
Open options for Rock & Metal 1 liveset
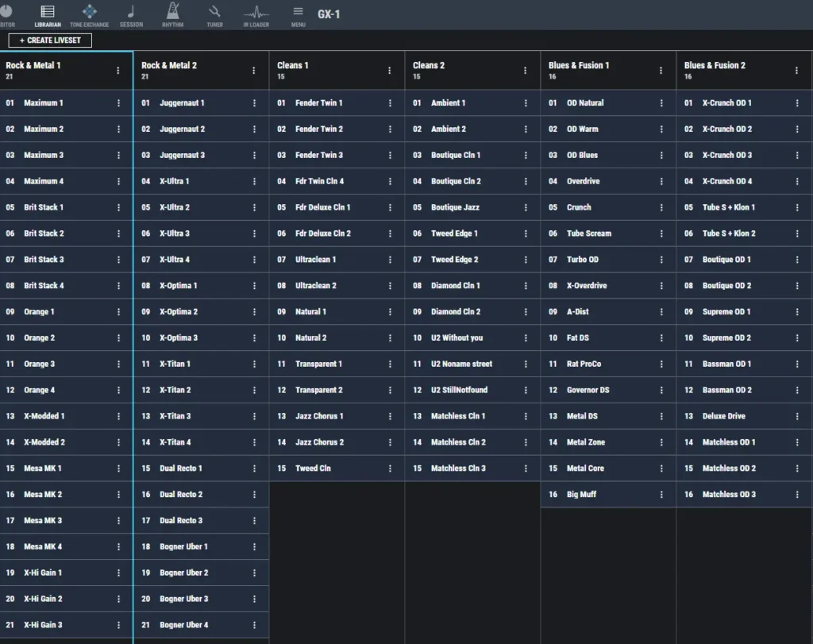tap(118, 71)
